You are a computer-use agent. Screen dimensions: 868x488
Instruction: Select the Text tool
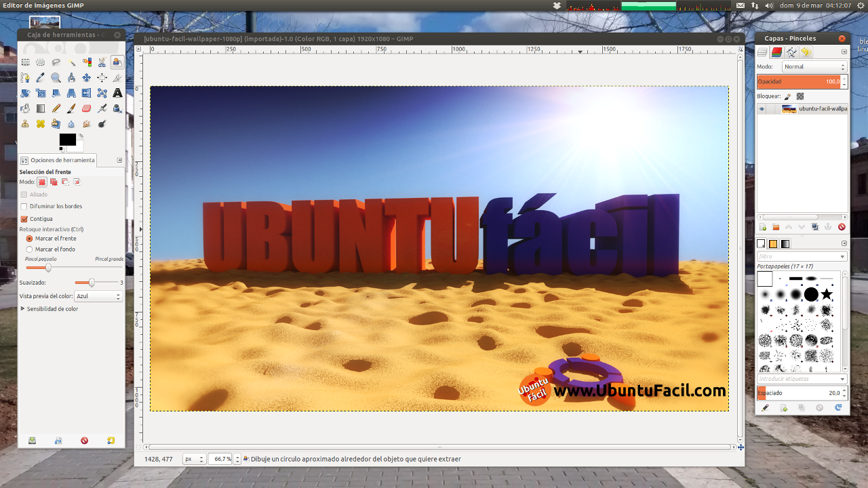117,93
